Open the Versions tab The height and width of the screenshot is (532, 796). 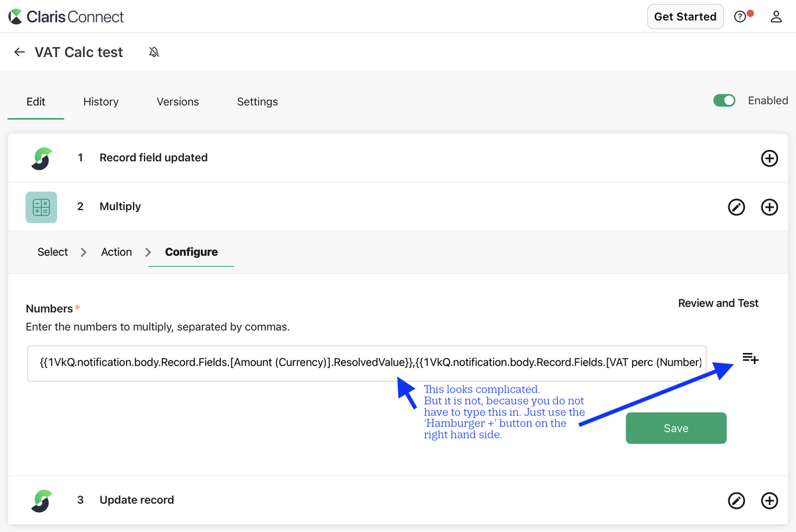point(178,101)
